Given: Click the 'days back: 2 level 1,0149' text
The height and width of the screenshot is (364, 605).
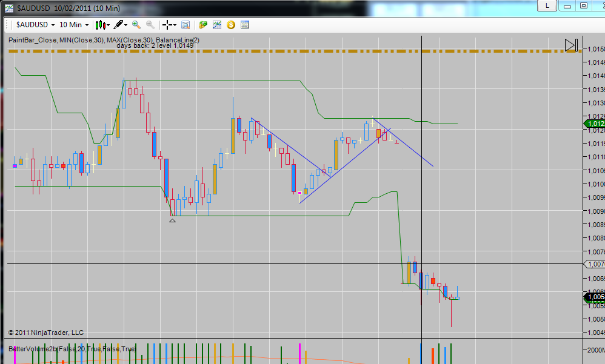Looking at the screenshot, I should coord(155,45).
